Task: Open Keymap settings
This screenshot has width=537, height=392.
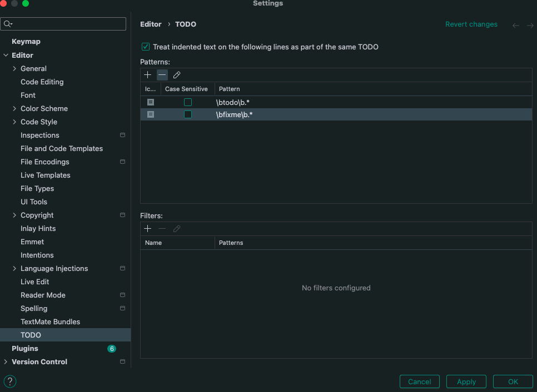Action: point(26,42)
